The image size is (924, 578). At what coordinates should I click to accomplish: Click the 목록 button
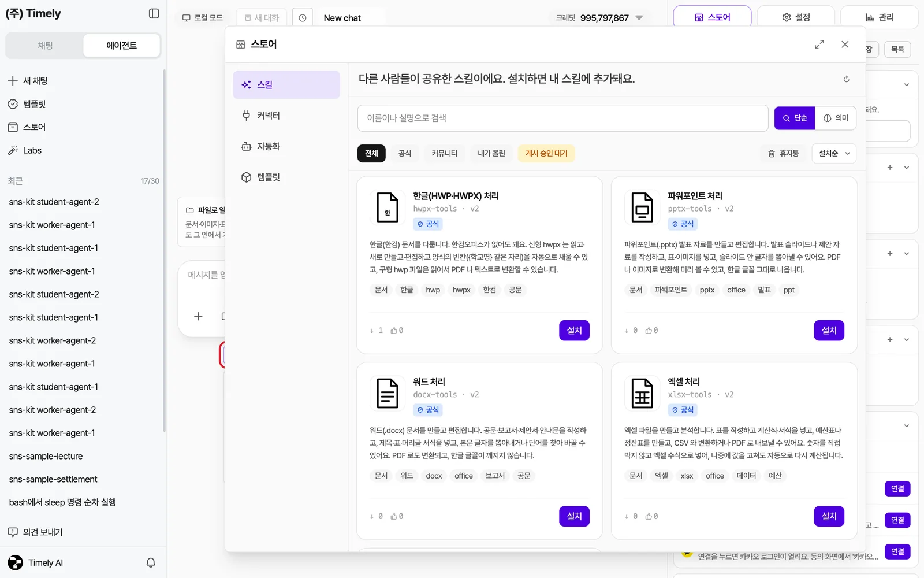(897, 49)
